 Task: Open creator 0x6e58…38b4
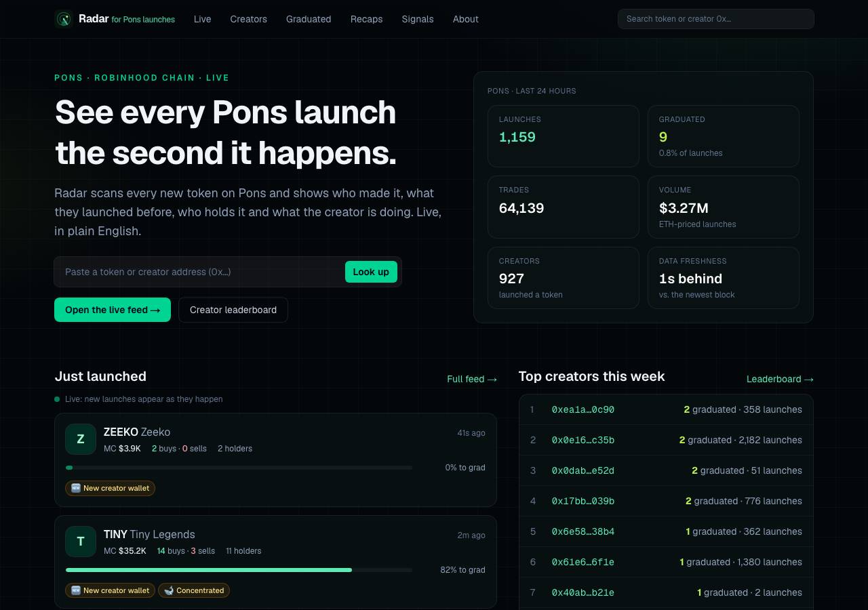(x=583, y=531)
